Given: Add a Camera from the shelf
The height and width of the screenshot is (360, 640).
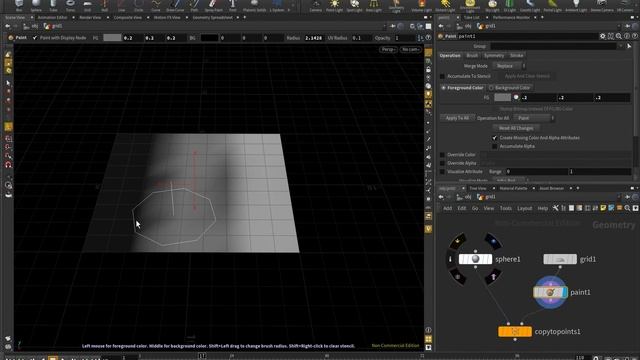Looking at the screenshot, I should [x=316, y=5].
